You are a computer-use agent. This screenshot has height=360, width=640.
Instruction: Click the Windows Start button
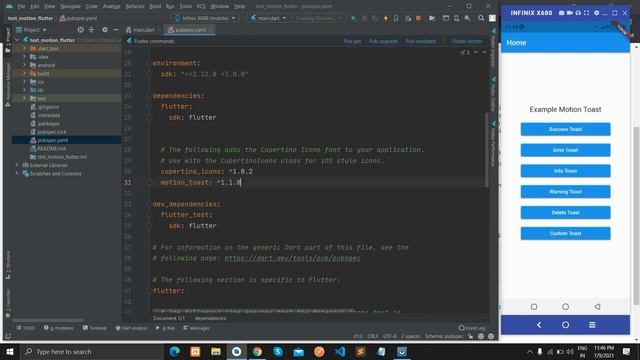coord(10,351)
